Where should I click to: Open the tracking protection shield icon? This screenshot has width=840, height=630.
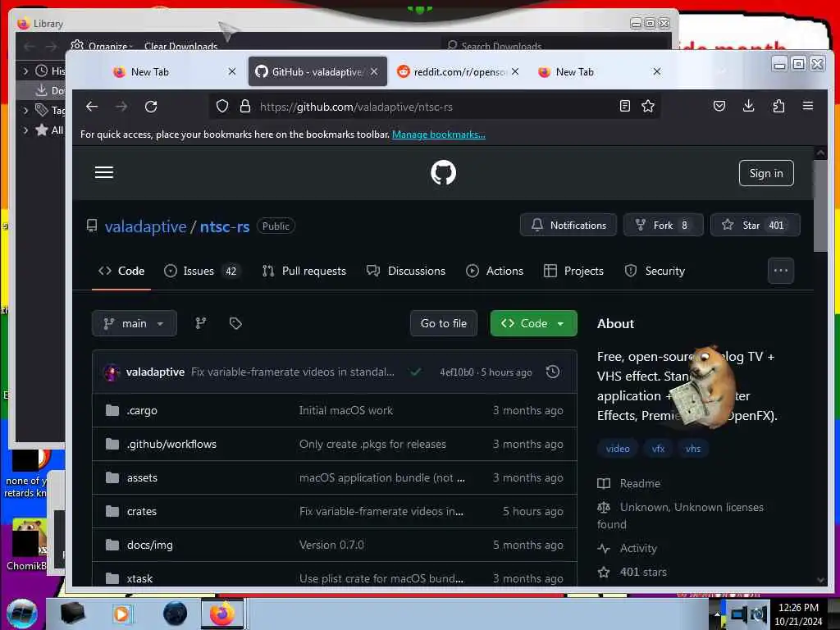pyautogui.click(x=222, y=107)
